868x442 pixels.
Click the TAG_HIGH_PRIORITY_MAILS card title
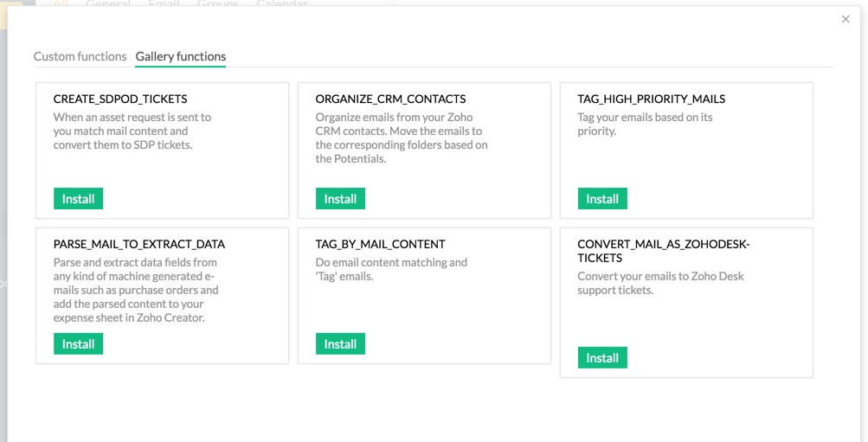coord(651,99)
